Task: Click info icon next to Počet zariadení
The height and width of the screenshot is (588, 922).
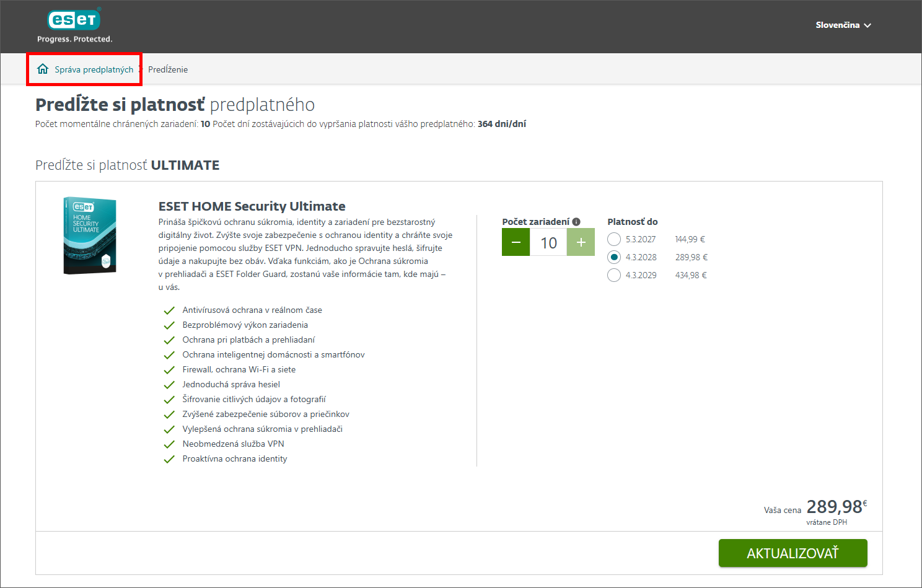Action: 576,222
